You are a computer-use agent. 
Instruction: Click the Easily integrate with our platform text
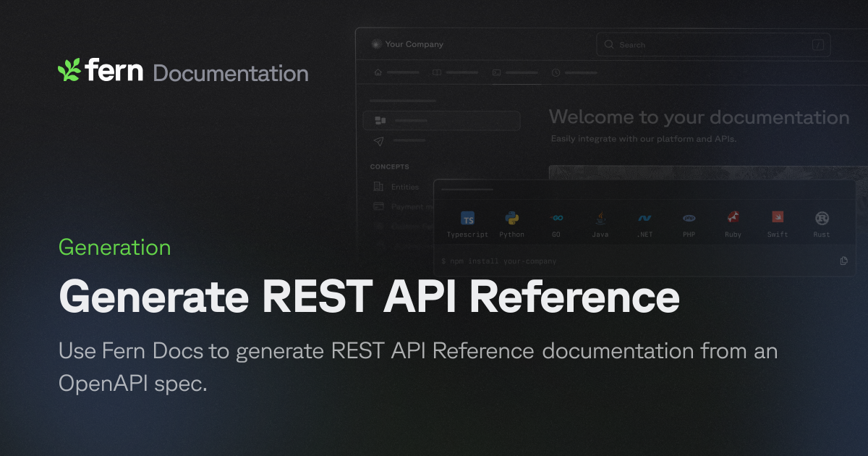(x=644, y=138)
